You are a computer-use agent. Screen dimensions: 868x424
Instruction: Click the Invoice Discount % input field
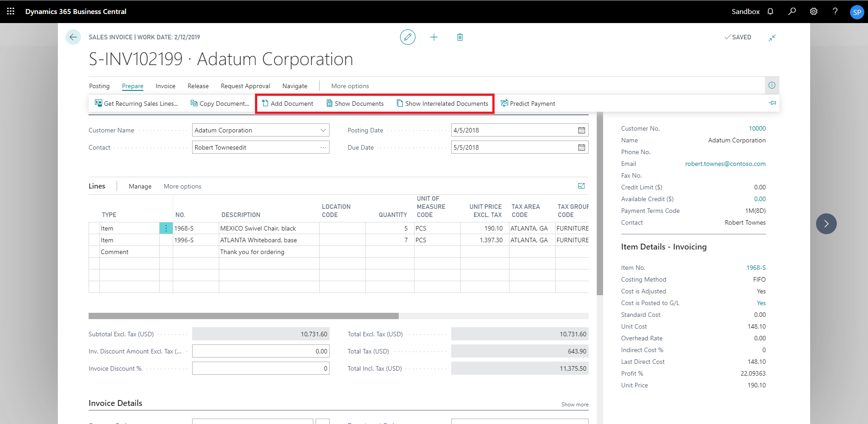[260, 368]
